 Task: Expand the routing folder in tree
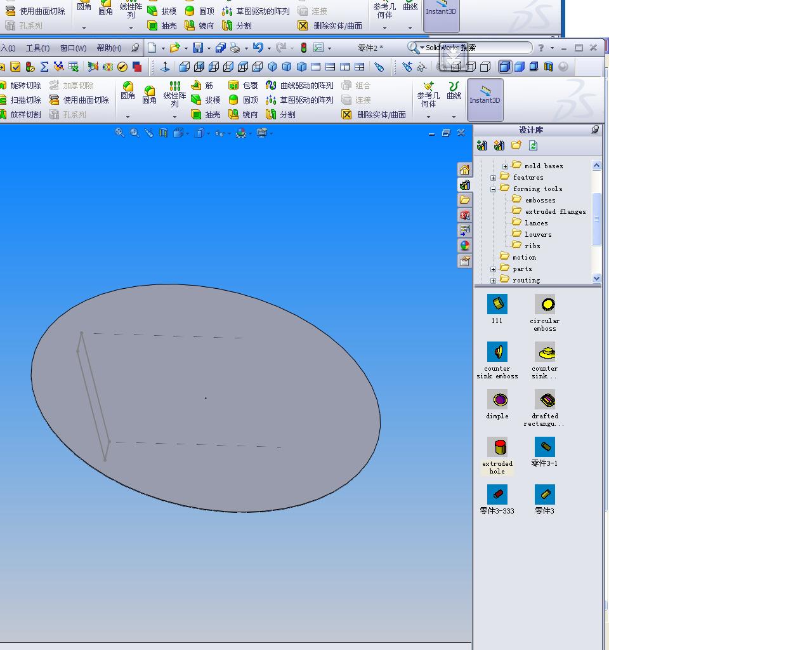tap(494, 281)
